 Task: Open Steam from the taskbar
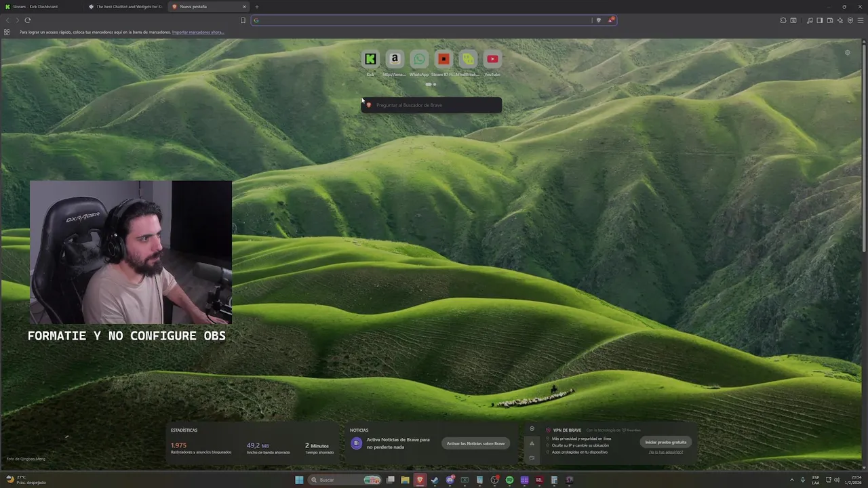tap(435, 480)
